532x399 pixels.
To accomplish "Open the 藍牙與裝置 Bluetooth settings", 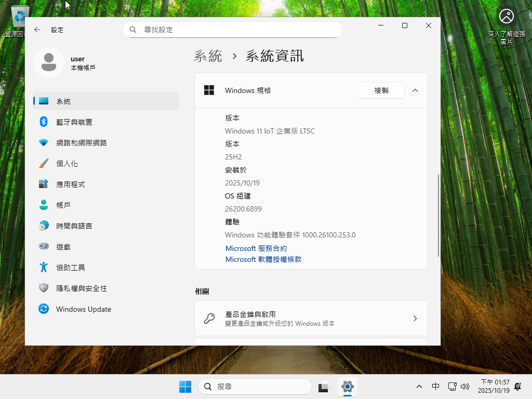I will point(74,122).
